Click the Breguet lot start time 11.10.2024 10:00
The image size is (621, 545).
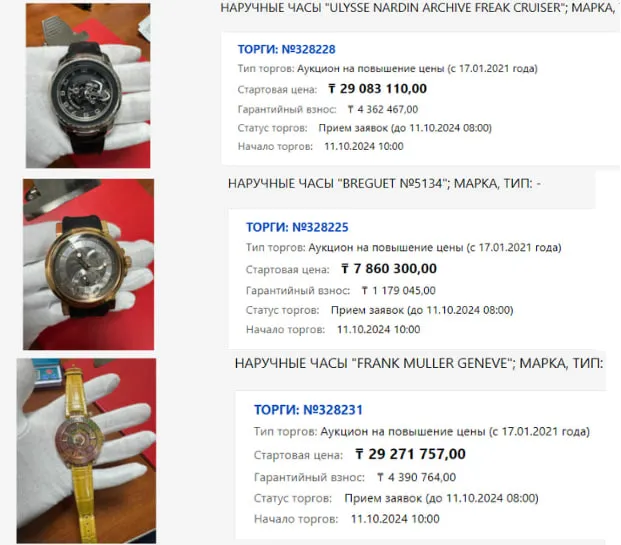coord(379,330)
